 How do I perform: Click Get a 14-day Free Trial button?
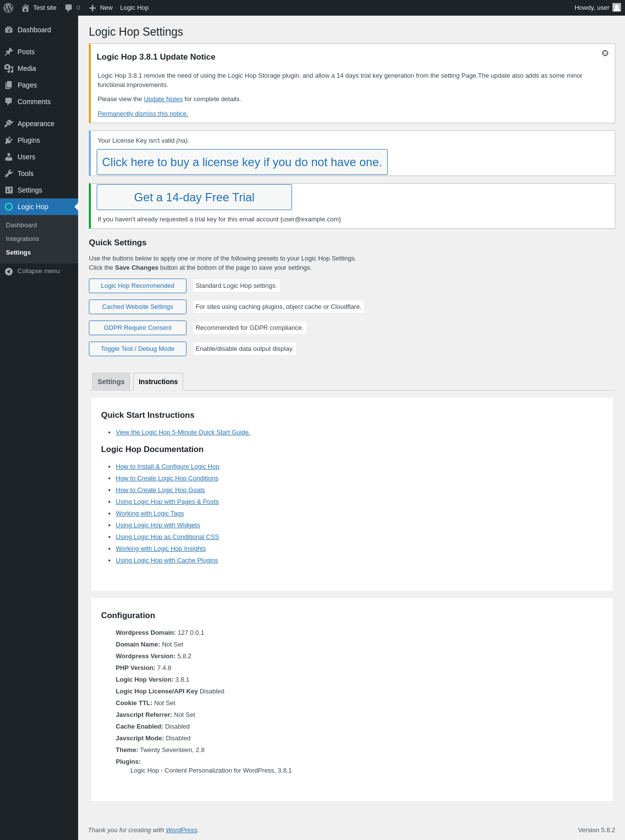point(194,197)
